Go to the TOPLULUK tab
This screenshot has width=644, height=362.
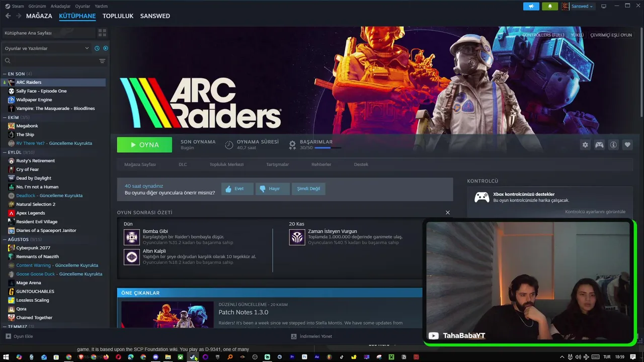pos(118,16)
